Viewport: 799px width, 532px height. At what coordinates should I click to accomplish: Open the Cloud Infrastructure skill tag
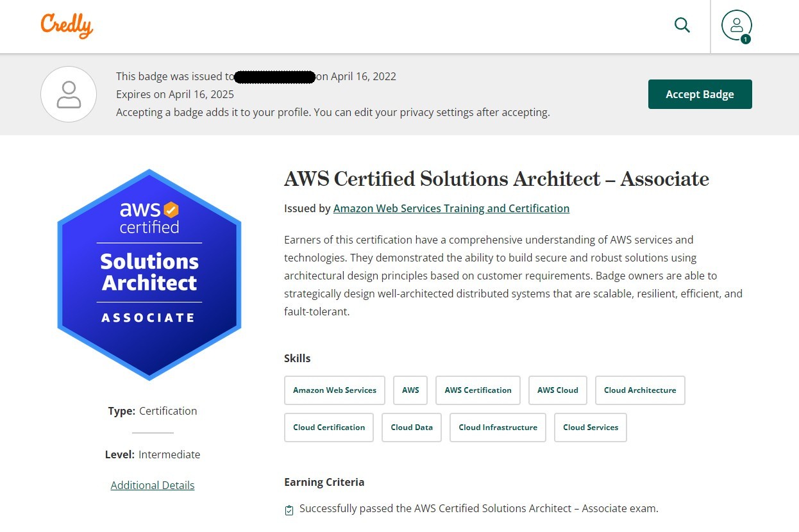pos(498,428)
